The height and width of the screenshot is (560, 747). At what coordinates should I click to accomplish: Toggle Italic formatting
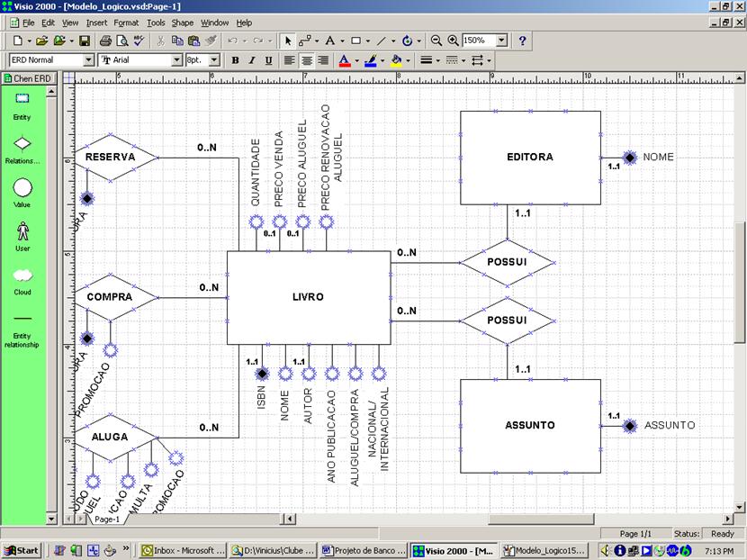point(252,60)
